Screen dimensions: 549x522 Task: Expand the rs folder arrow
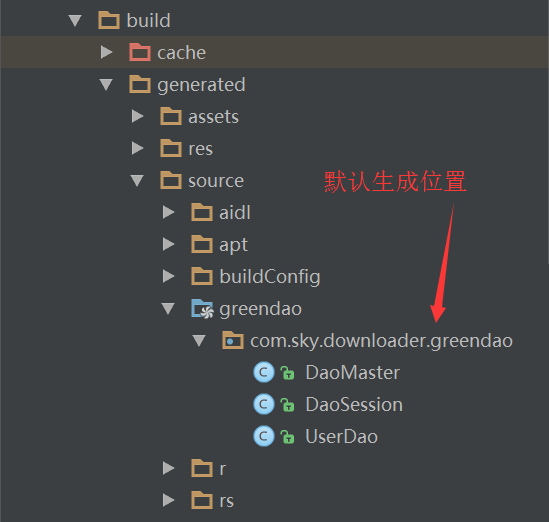pyautogui.click(x=169, y=500)
